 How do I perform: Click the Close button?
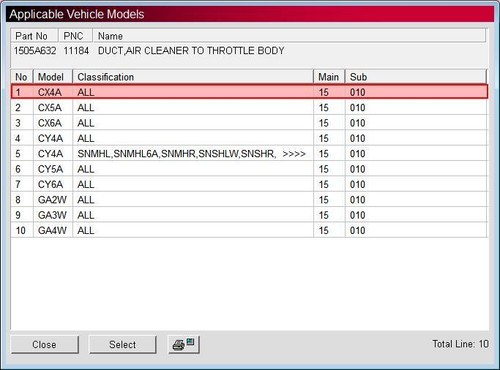tap(45, 344)
